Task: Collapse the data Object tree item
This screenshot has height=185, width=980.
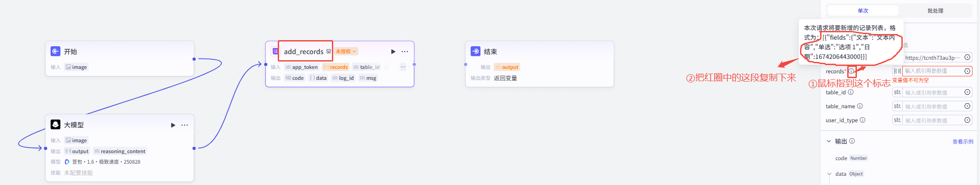Action: tap(829, 174)
